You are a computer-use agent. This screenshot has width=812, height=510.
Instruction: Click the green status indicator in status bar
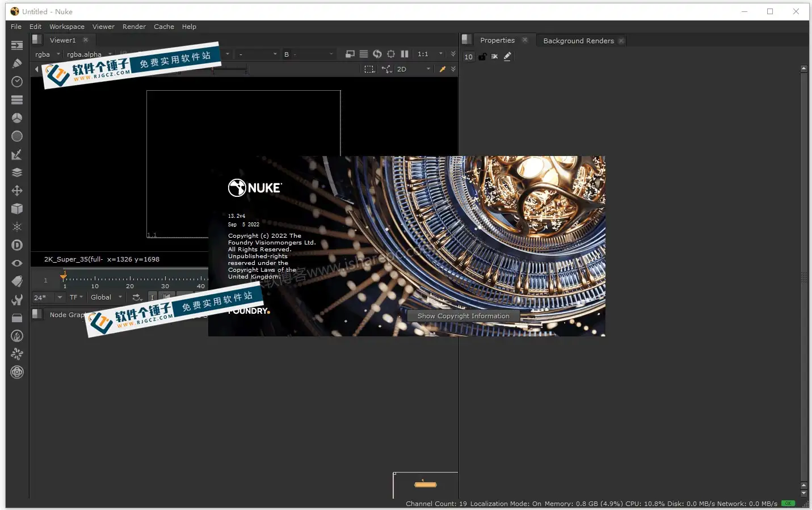[x=788, y=503]
